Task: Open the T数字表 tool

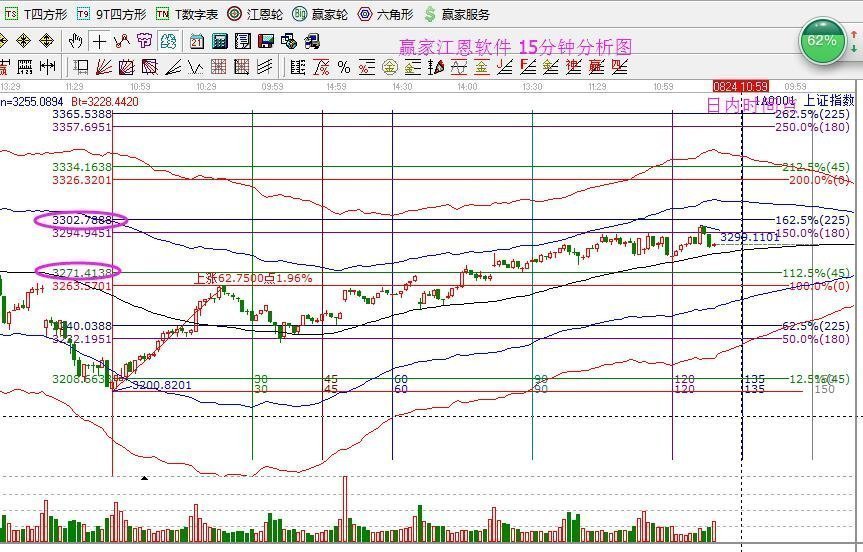Action: pos(187,14)
